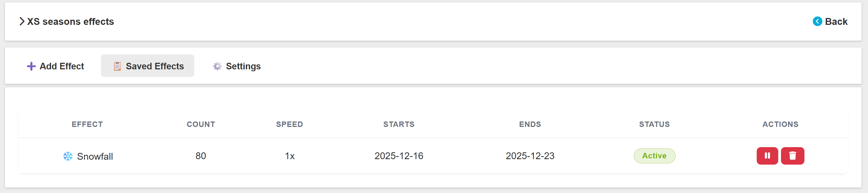
Task: Click the STATUS column header
Action: point(654,124)
